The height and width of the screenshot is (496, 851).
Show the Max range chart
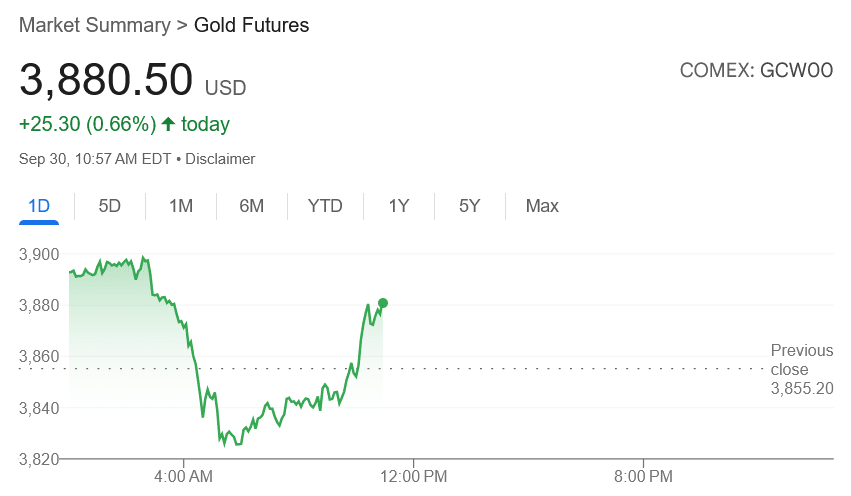(542, 206)
